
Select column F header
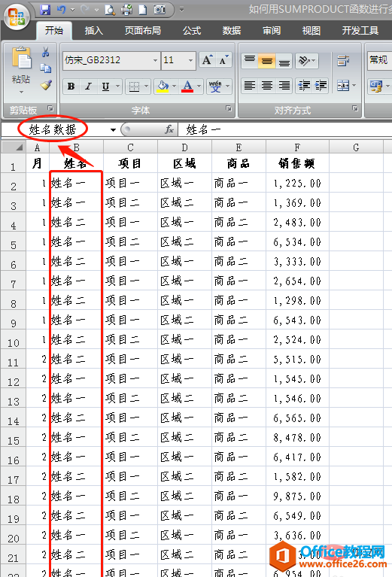coord(297,147)
